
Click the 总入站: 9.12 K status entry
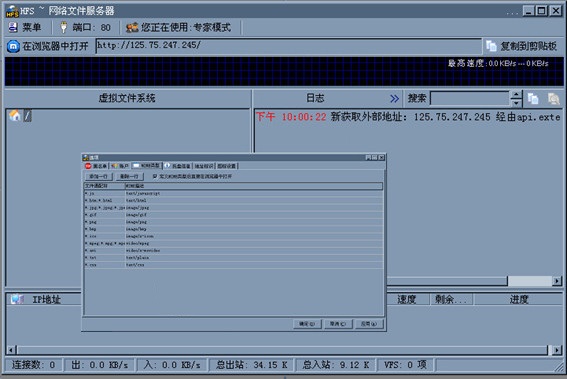[336, 365]
